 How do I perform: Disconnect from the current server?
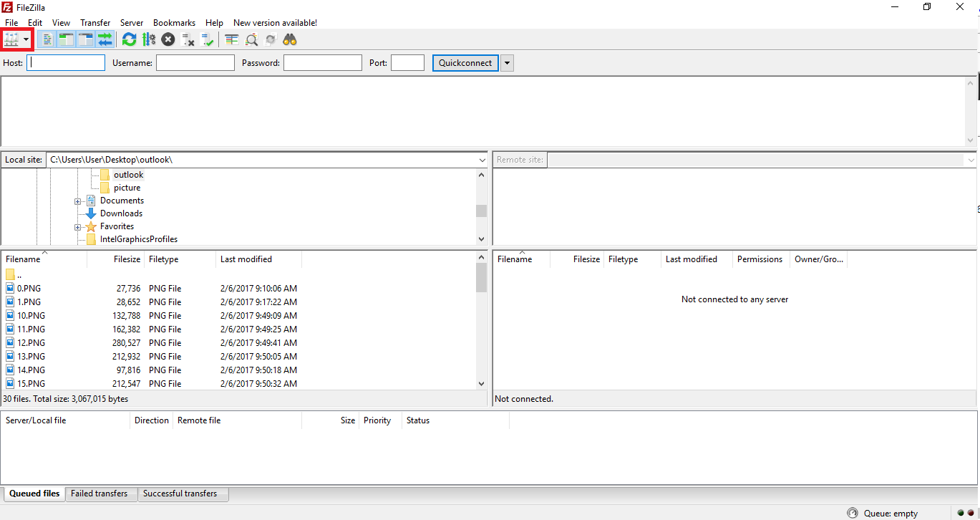click(x=188, y=39)
